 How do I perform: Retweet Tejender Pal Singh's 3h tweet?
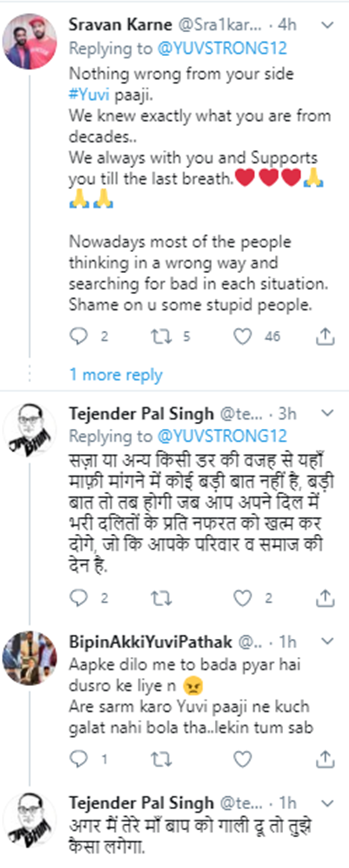point(161,598)
